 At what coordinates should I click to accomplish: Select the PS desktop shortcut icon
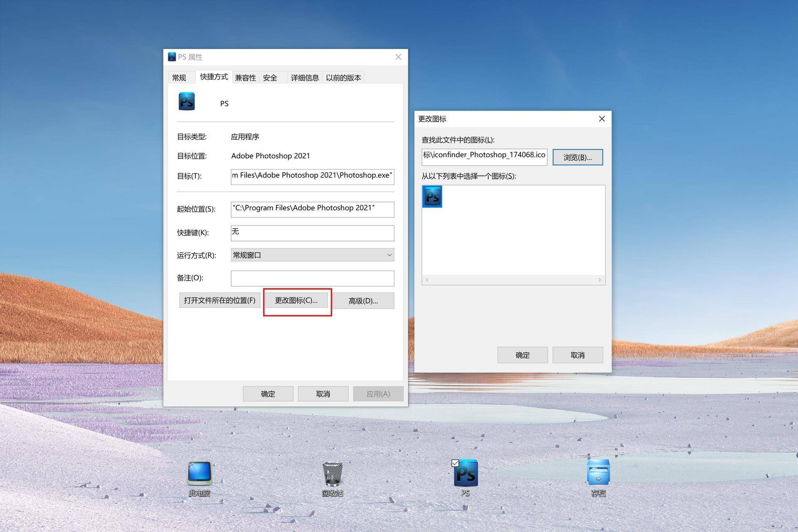pyautogui.click(x=465, y=478)
